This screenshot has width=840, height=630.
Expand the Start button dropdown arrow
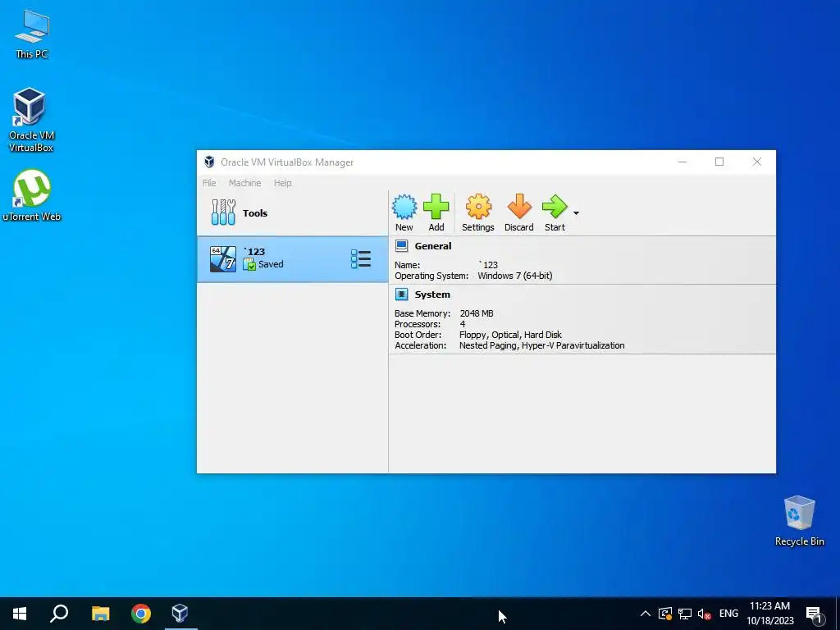pos(576,213)
